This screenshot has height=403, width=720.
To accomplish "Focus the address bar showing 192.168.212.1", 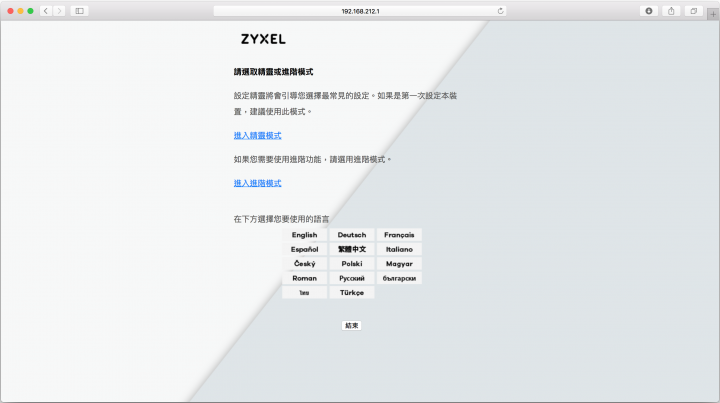I will pos(360,11).
